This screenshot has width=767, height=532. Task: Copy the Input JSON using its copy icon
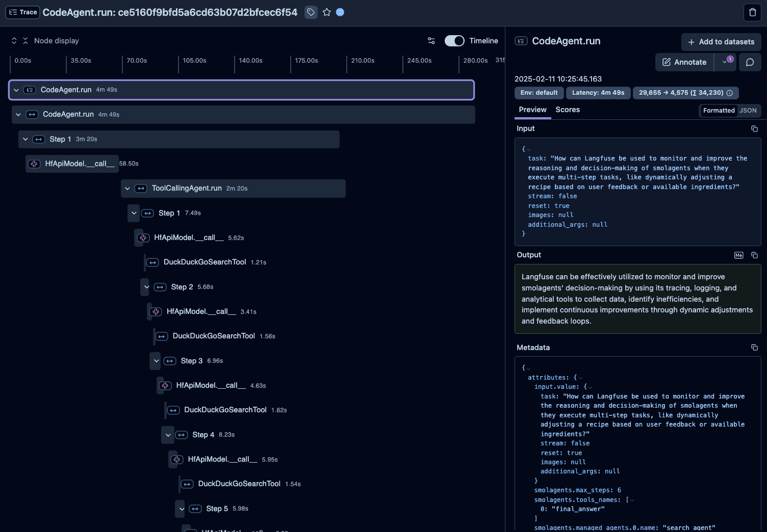tap(755, 128)
